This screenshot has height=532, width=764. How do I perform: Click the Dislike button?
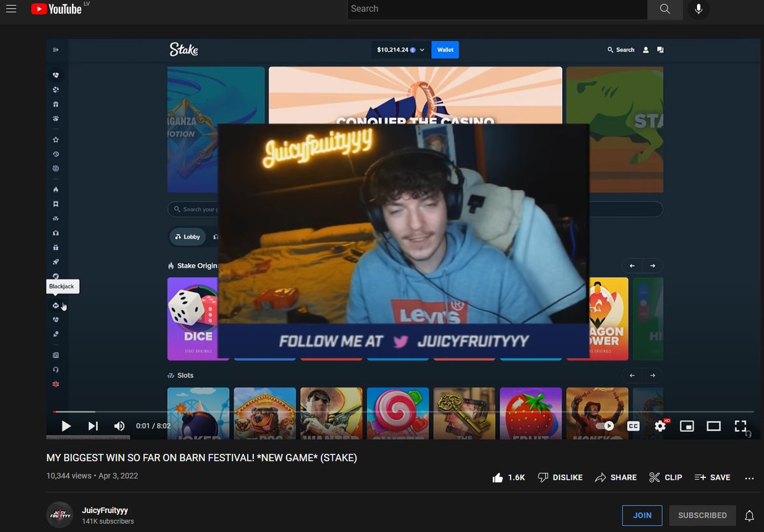click(560, 477)
